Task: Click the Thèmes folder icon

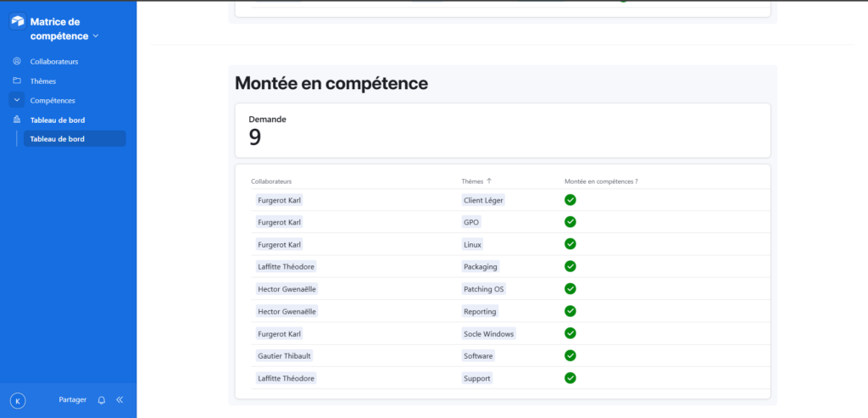Action: (17, 81)
